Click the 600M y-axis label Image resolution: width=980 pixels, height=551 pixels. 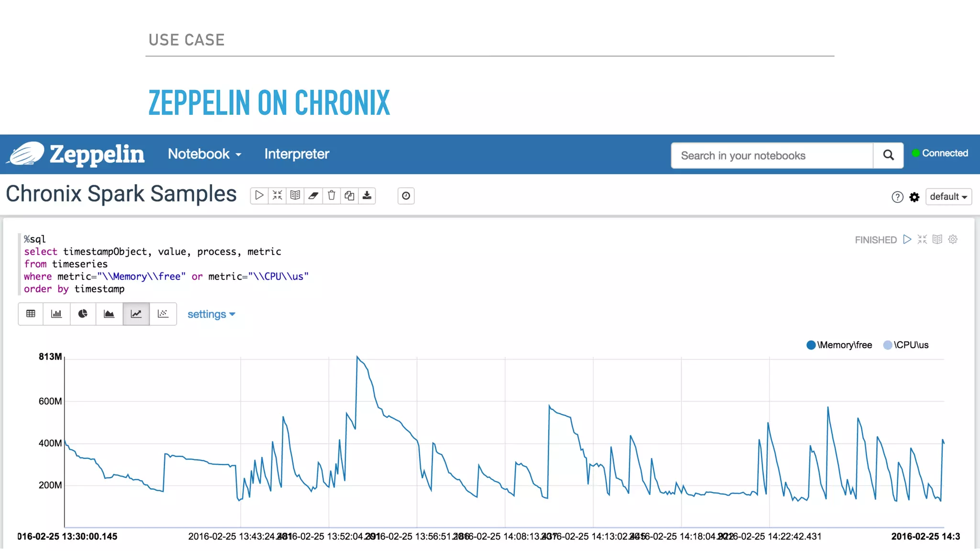click(50, 401)
